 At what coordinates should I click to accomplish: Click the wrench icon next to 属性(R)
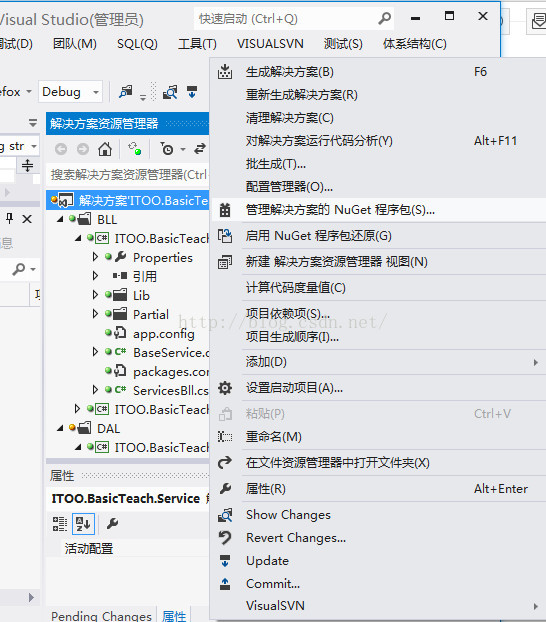(225, 489)
